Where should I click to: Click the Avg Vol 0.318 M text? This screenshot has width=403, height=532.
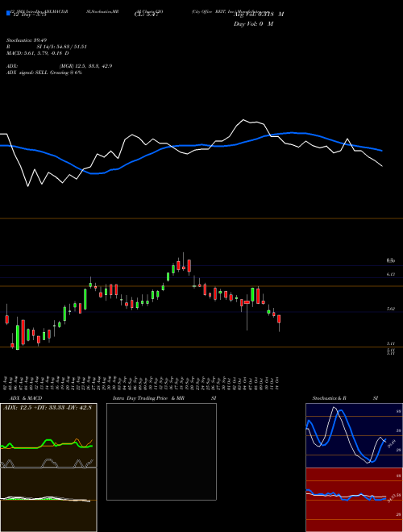259,15
